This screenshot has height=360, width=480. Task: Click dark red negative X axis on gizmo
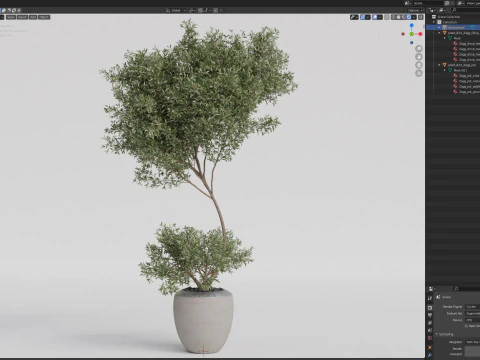(403, 34)
